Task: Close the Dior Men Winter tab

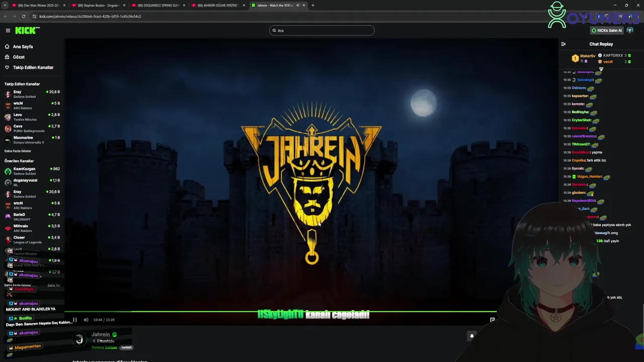Action: (64, 5)
